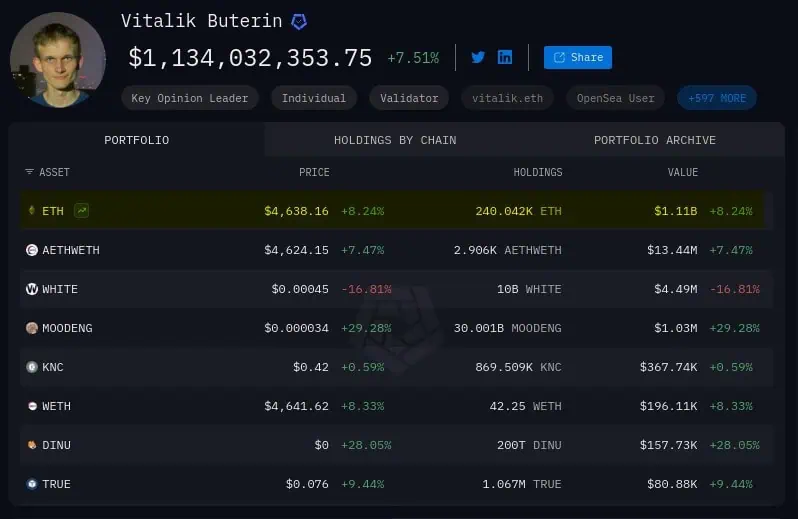
Task: Click the WHITE token logo
Action: (32, 289)
